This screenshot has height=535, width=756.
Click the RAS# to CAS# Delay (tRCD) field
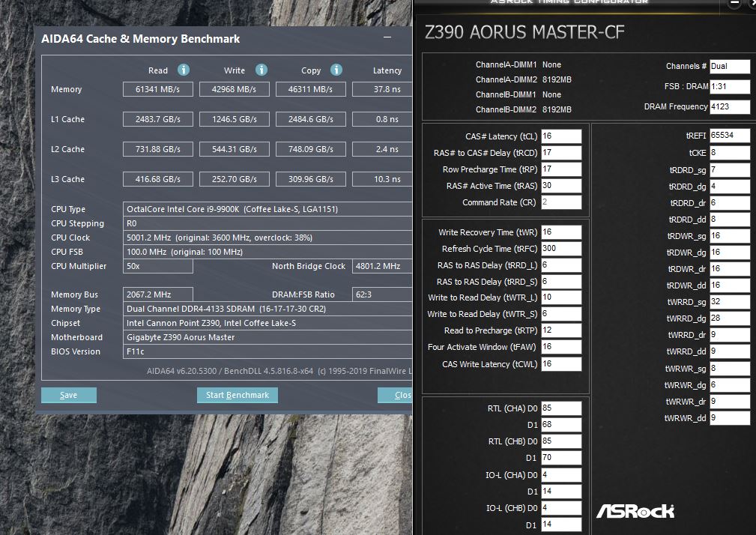tap(561, 152)
